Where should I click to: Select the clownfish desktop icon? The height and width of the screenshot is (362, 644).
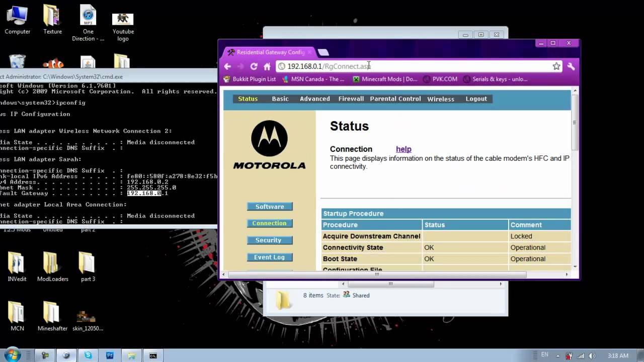coord(53,63)
